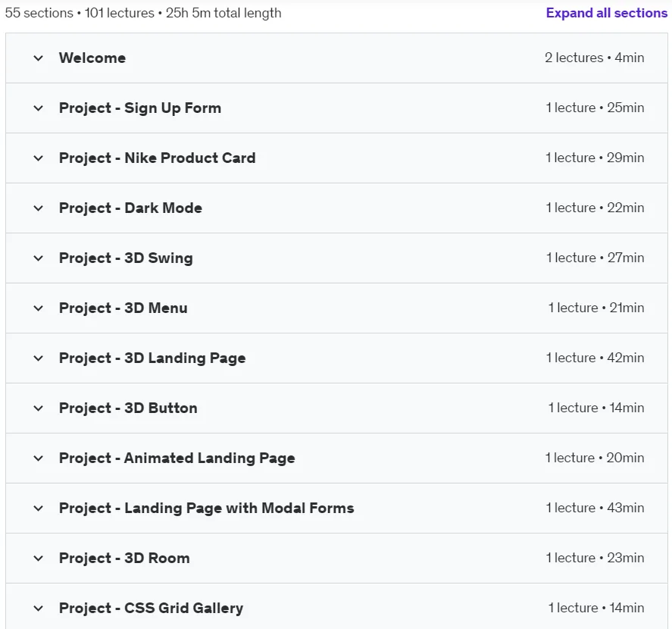Expand Project - CSS Grid Gallery chevron
The width and height of the screenshot is (672, 629).
(38, 609)
